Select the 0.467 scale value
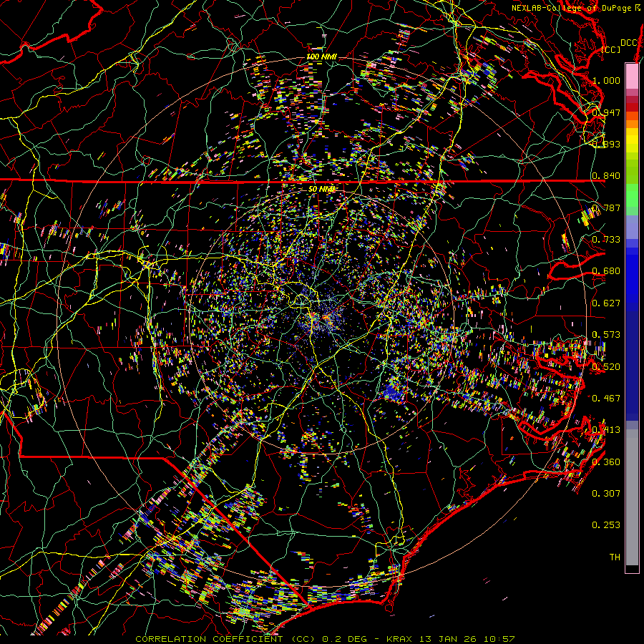Viewport: 644px width, 644px height. [x=606, y=399]
